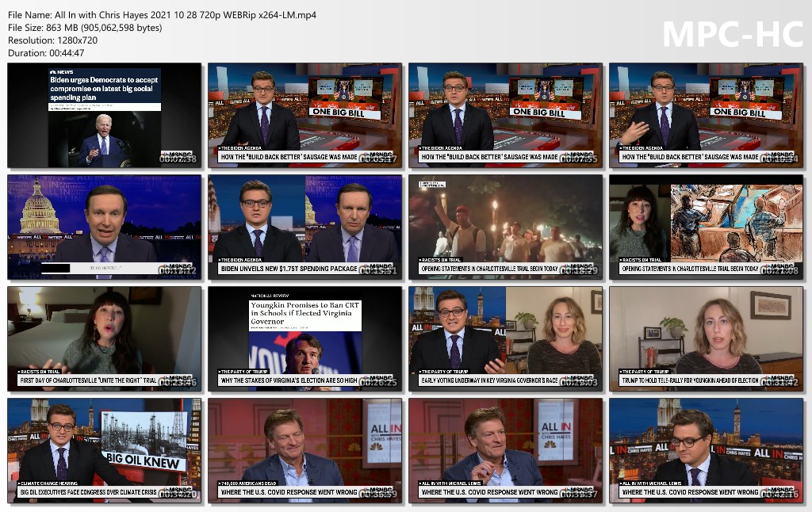
Task: Click the 'Duration: 00:44:47' line
Action: [x=46, y=53]
